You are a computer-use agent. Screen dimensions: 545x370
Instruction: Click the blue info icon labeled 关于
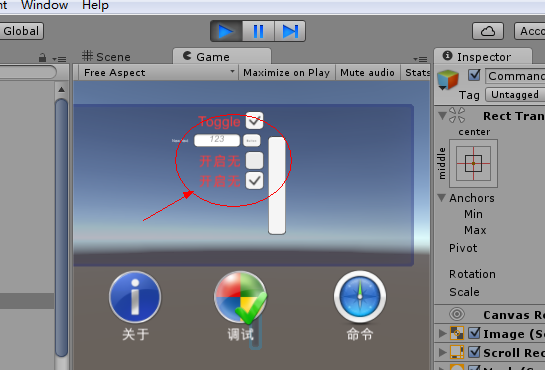click(135, 297)
